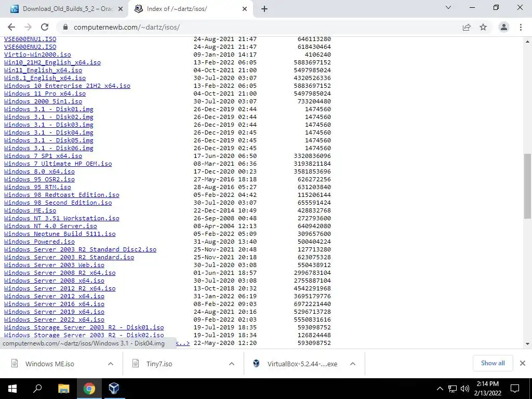
Task: Open Windows ME.iso link in listing
Action: tap(30, 211)
